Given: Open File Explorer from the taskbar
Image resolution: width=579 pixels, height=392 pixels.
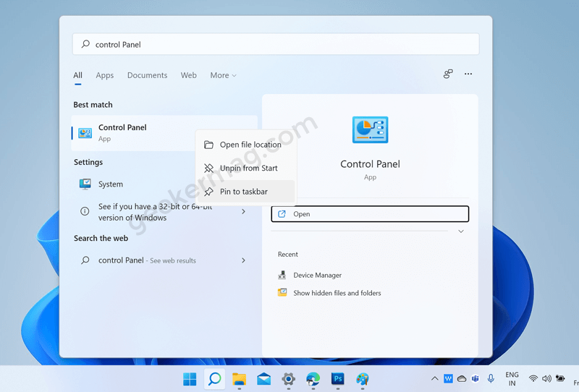Looking at the screenshot, I should (239, 379).
